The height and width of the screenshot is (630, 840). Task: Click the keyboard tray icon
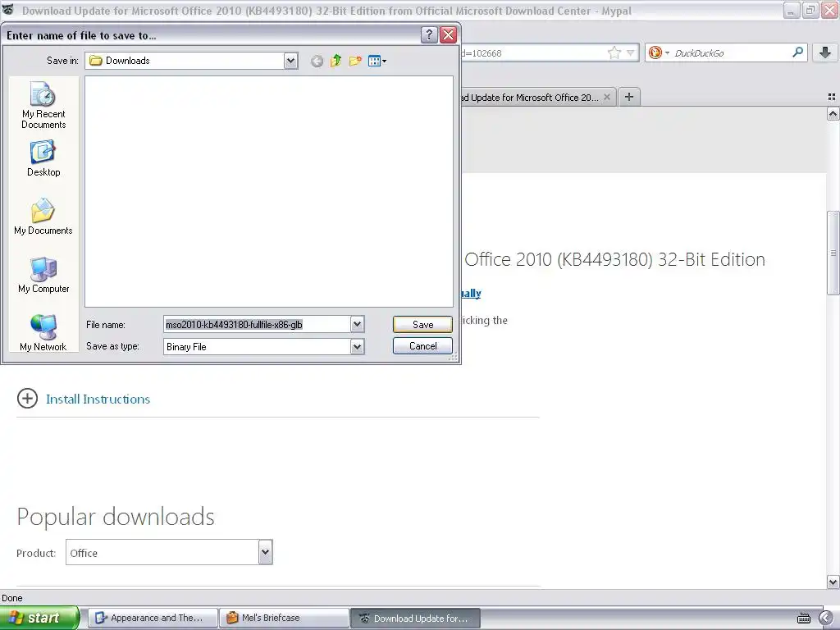tap(804, 619)
